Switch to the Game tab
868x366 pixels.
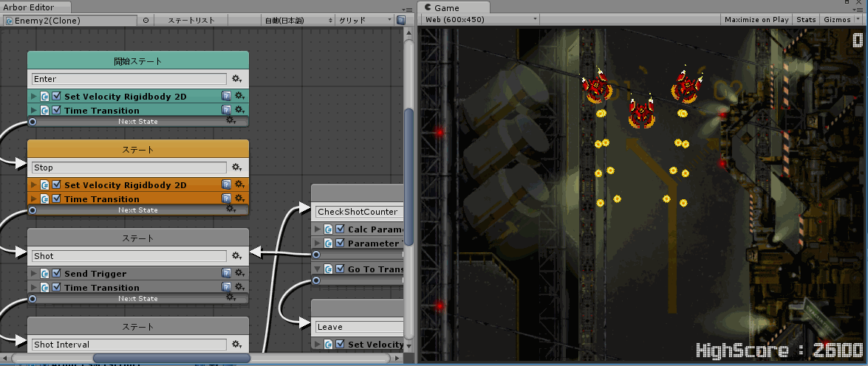[x=454, y=7]
